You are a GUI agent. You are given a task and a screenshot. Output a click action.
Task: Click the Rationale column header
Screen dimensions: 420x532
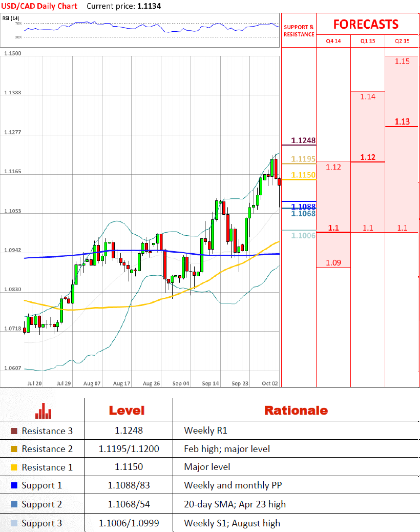pos(296,411)
